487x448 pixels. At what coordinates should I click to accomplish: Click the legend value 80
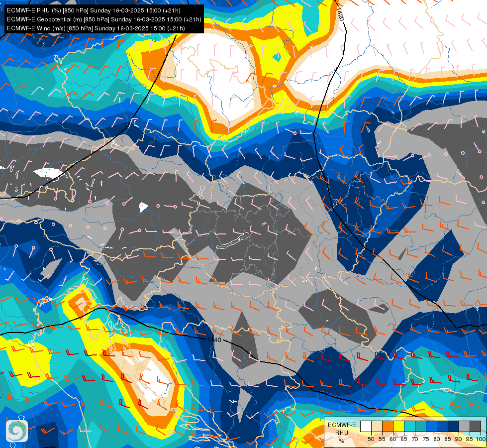point(437,439)
